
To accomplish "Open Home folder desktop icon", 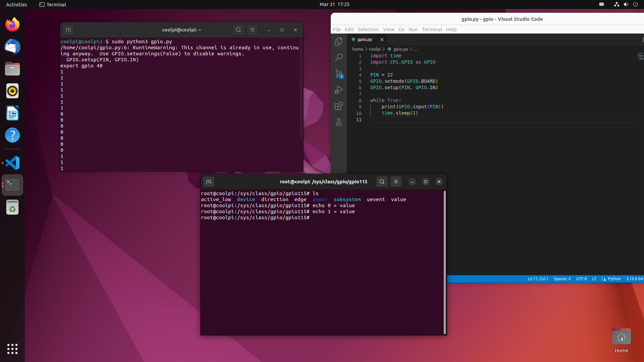I will pos(621,340).
